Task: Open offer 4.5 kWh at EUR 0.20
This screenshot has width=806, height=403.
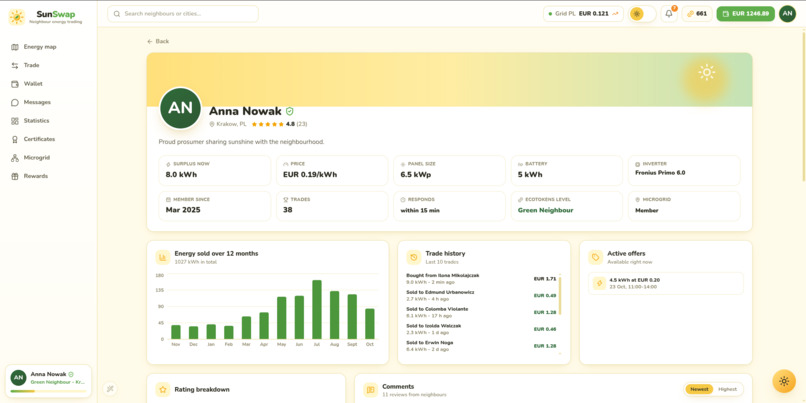Action: point(666,283)
